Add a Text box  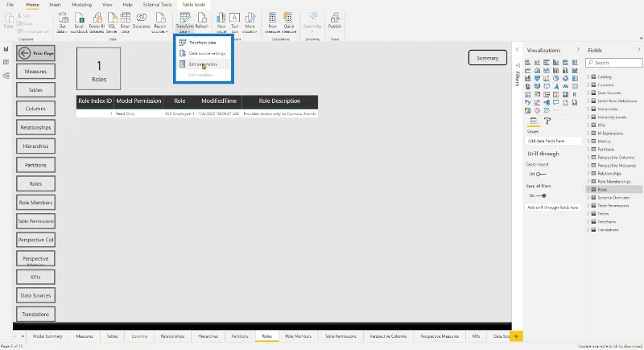click(234, 23)
